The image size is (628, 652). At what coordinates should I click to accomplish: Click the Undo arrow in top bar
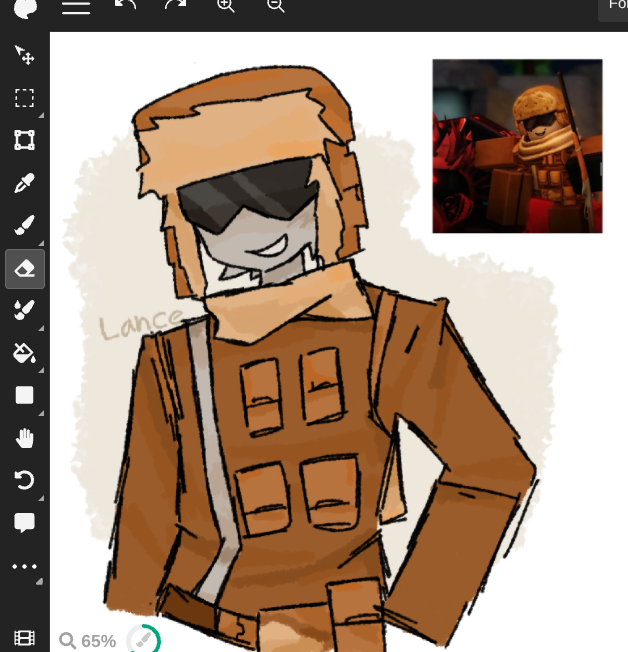click(x=125, y=6)
